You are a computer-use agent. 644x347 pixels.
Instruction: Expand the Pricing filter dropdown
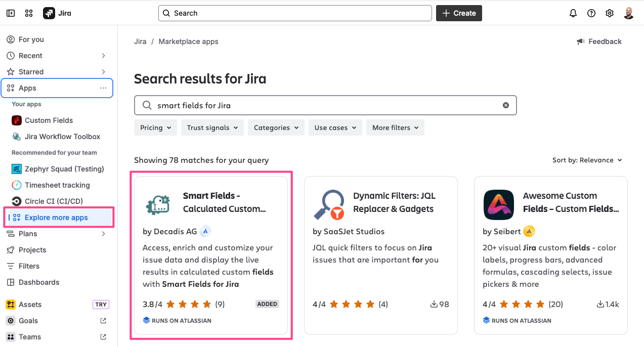[156, 127]
